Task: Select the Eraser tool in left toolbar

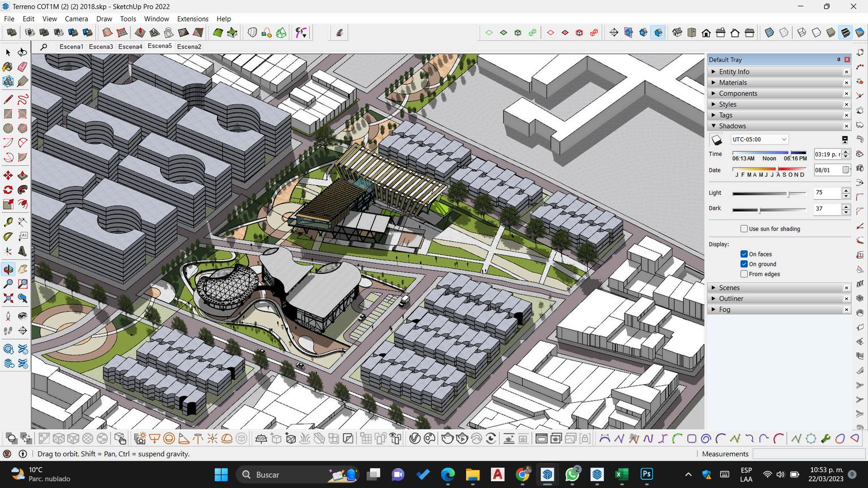Action: tap(23, 67)
